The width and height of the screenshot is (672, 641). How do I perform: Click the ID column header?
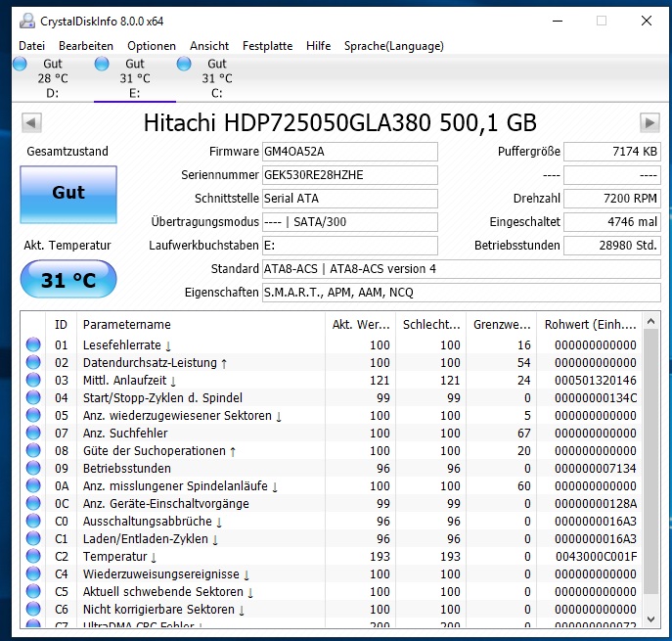tap(61, 325)
